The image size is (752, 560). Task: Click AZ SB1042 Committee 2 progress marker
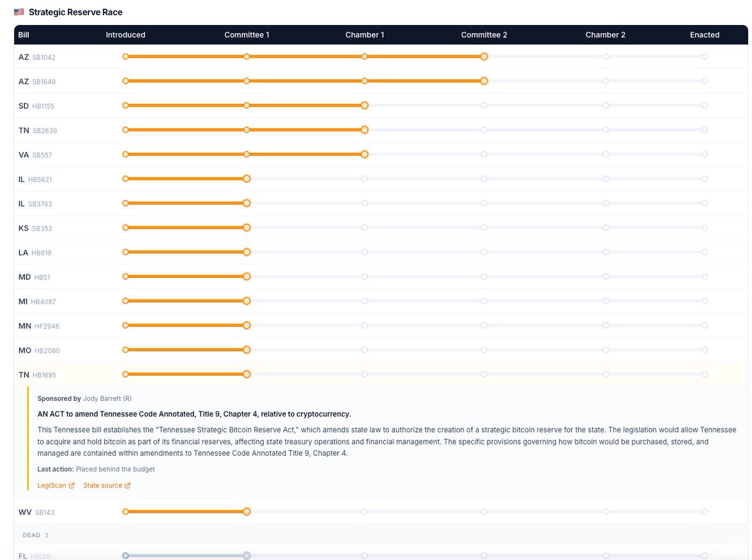pyautogui.click(x=484, y=56)
